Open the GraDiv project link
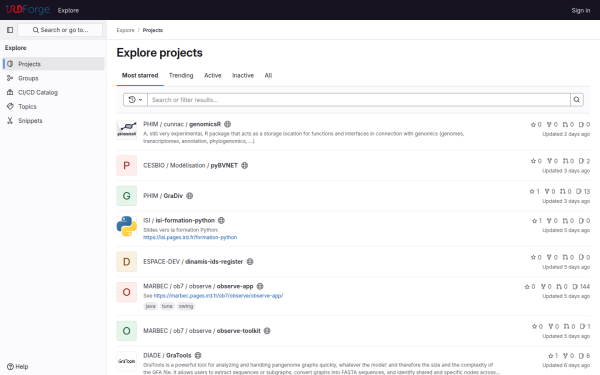 click(x=163, y=196)
